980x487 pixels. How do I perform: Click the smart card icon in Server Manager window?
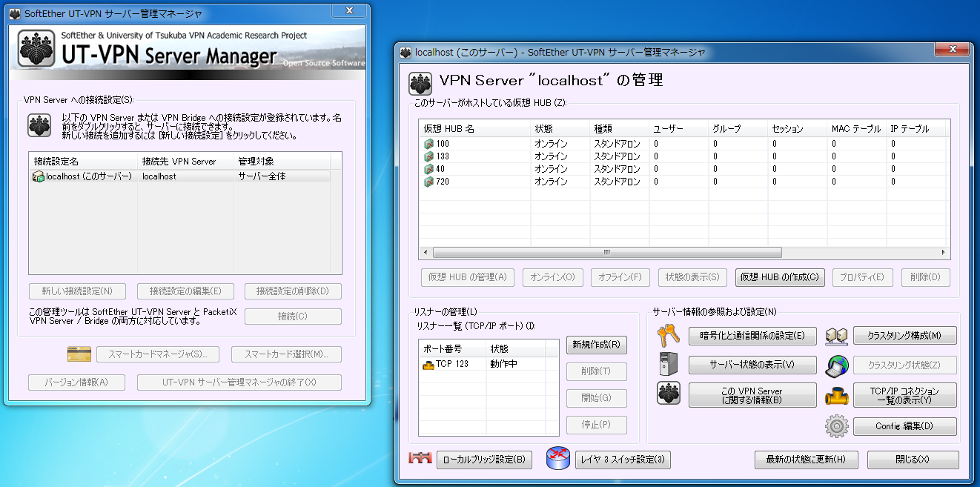(x=79, y=354)
